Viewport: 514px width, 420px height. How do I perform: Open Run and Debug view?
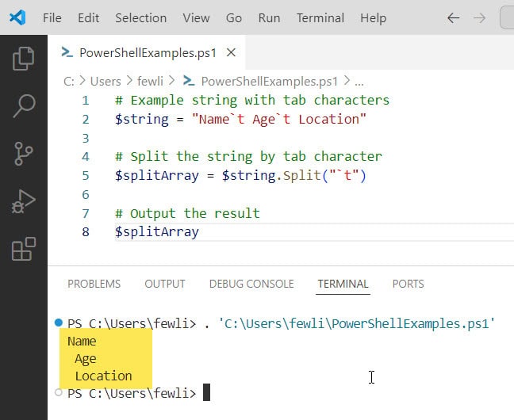point(23,201)
